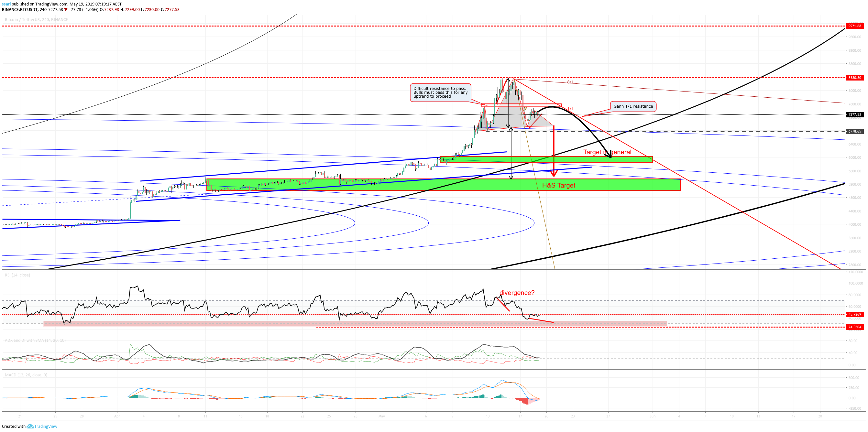The image size is (868, 432).
Task: Click the TradingView logo icon at bottom
Action: pos(30,426)
